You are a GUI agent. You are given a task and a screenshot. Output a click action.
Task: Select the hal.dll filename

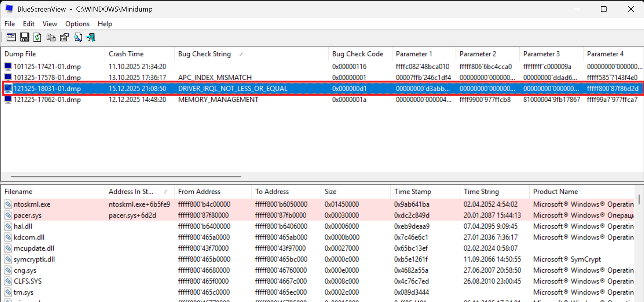click(23, 226)
